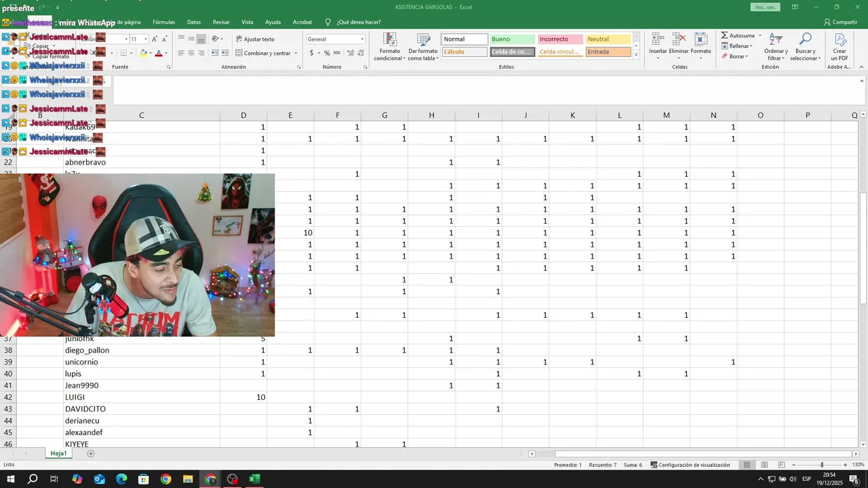Open Dar formato como tabla dropdown
This screenshot has height=488, width=868.
coord(423,46)
